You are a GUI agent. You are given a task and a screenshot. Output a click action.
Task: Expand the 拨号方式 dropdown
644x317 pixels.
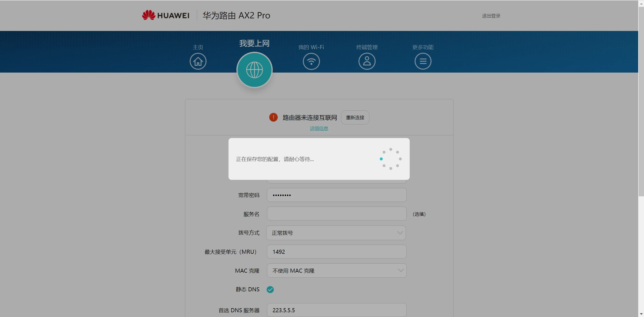coord(336,233)
